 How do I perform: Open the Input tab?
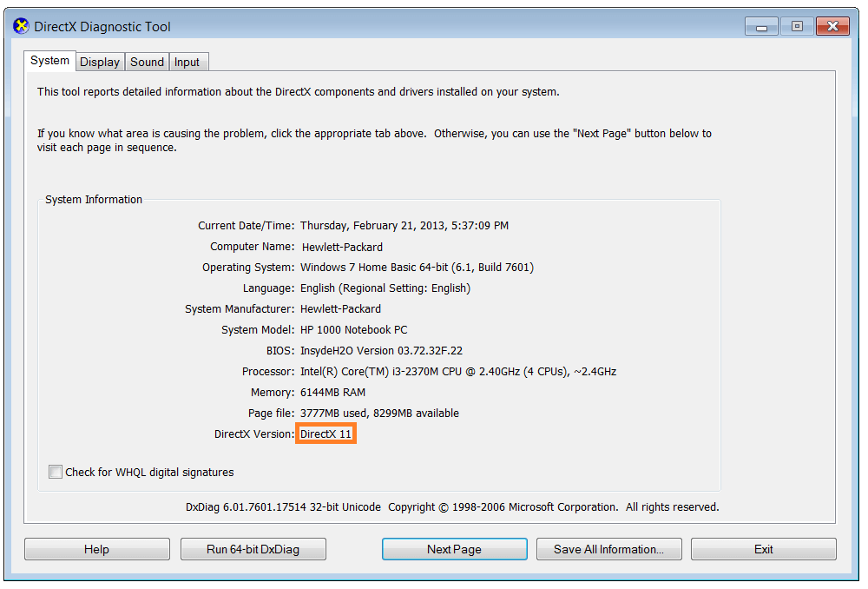[x=187, y=62]
